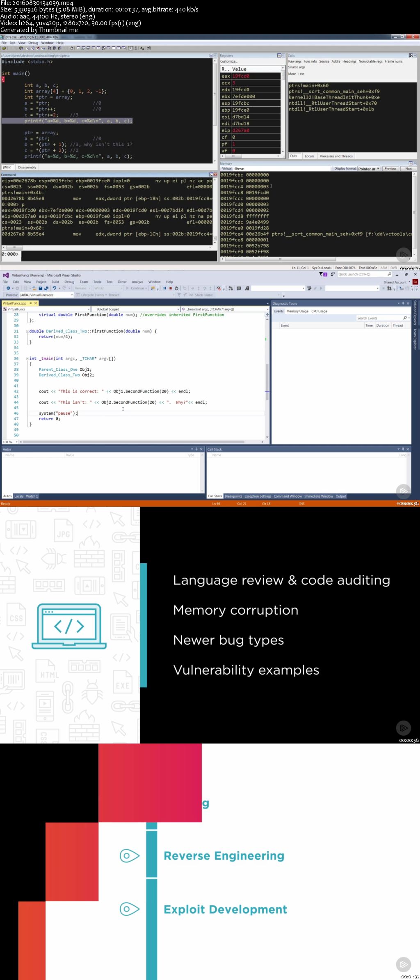
Task: Click Previous button in WinDbg Memory pane
Action: click(x=390, y=169)
